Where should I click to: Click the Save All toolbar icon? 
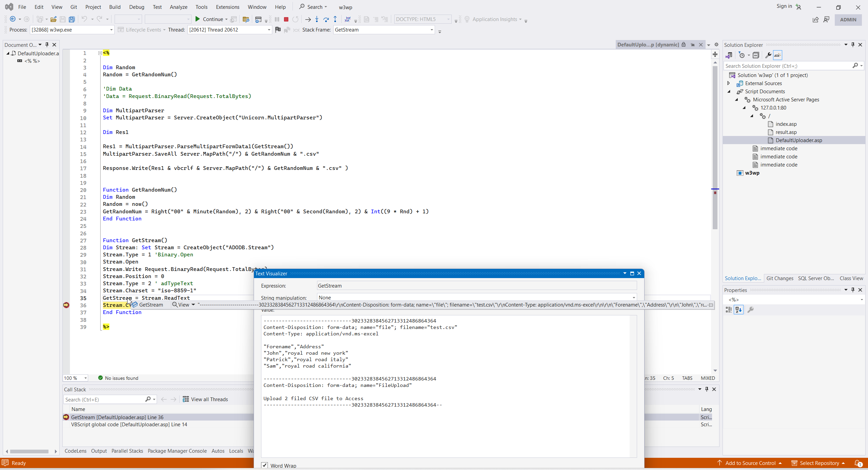pyautogui.click(x=72, y=19)
